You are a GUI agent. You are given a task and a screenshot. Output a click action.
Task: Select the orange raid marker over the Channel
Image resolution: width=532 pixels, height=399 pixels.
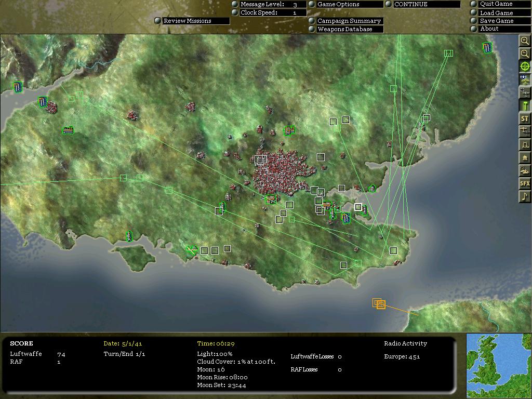pyautogui.click(x=379, y=303)
